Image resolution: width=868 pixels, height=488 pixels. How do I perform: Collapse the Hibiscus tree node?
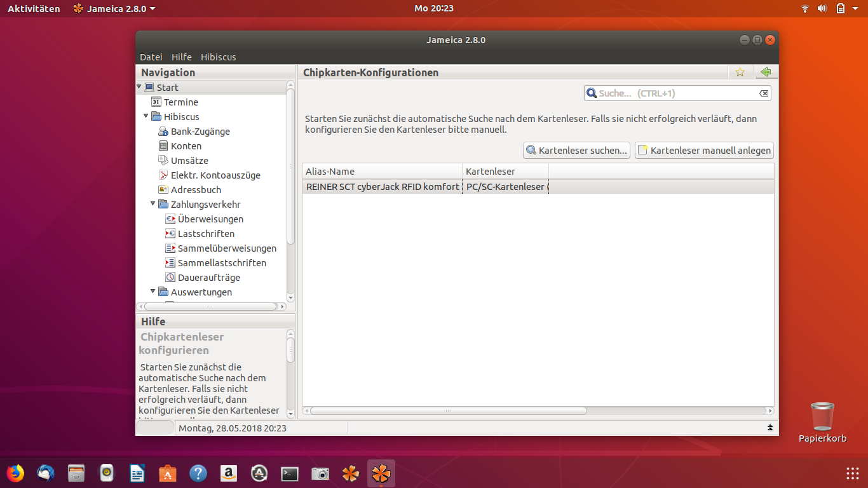tap(146, 116)
